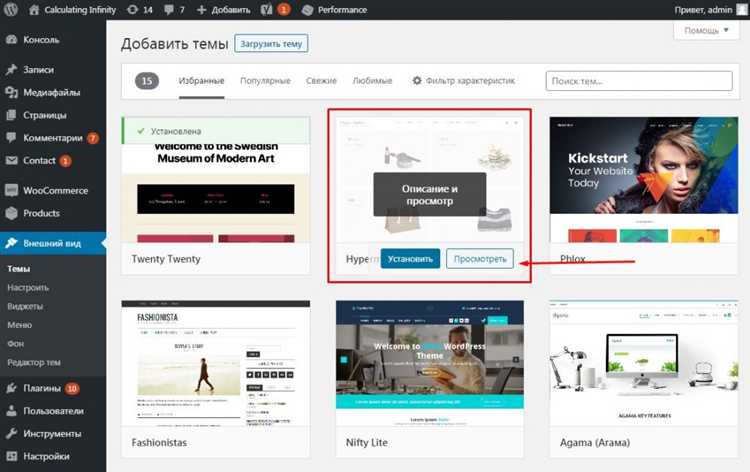This screenshot has width=750, height=472.
Task: Click Загрузить тему button
Action: point(271,44)
